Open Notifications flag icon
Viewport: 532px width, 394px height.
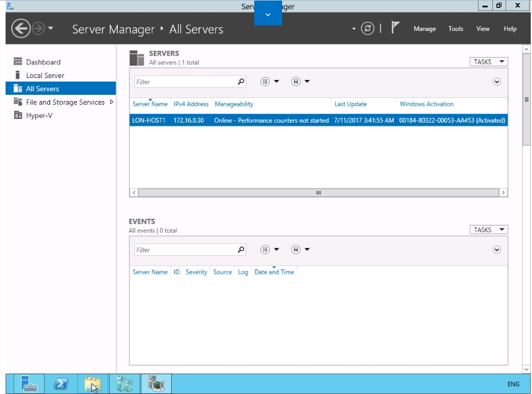(x=395, y=28)
